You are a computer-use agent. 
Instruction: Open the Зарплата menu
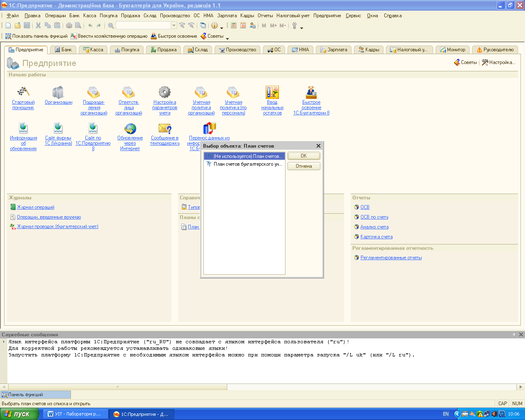[x=227, y=16]
